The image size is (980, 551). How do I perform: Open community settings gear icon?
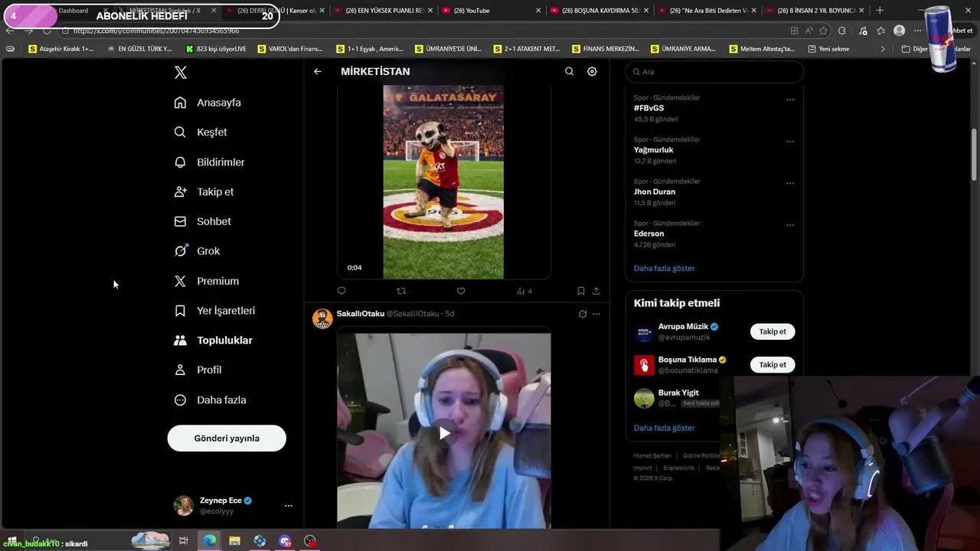[x=592, y=71]
